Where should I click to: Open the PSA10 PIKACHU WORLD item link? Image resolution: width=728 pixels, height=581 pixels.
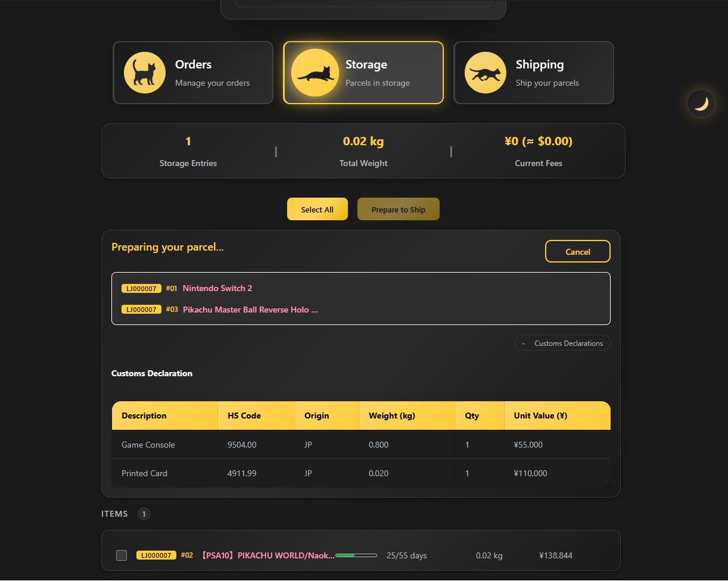tap(267, 555)
